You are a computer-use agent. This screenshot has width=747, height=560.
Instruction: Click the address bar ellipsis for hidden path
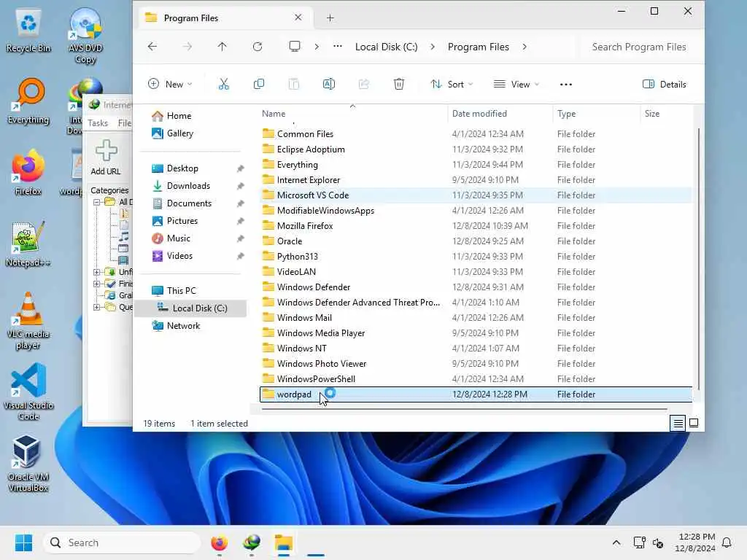click(337, 46)
